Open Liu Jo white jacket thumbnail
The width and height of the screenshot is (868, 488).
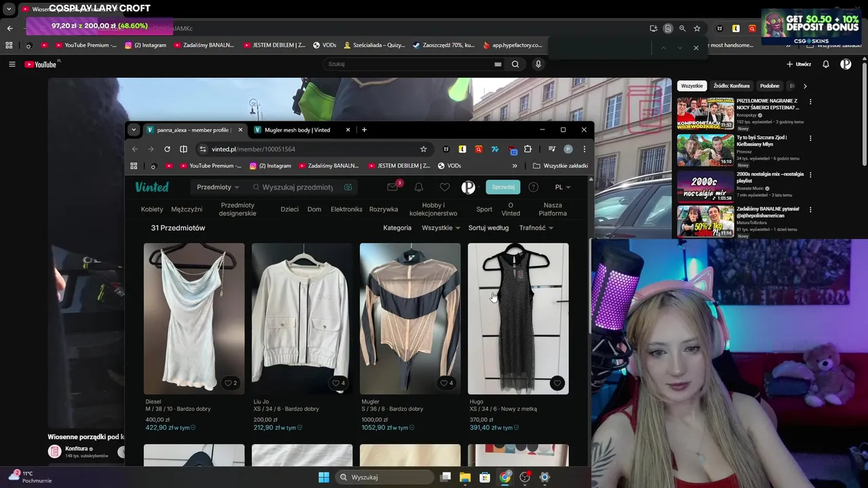(x=302, y=319)
